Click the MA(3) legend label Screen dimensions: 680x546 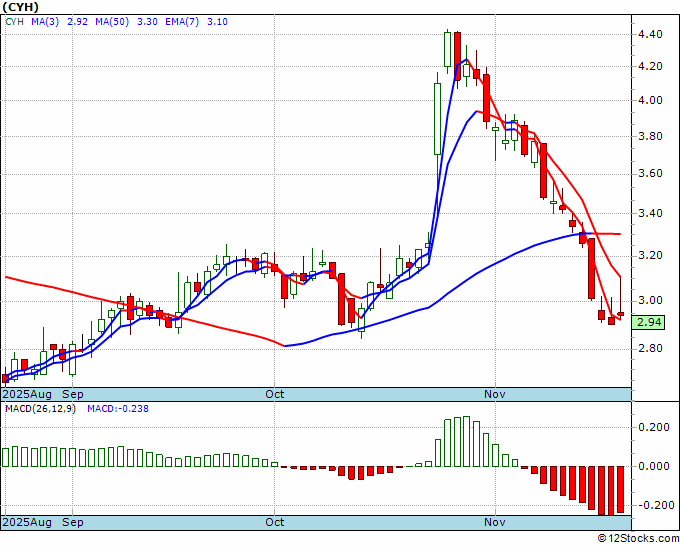pyautogui.click(x=45, y=22)
